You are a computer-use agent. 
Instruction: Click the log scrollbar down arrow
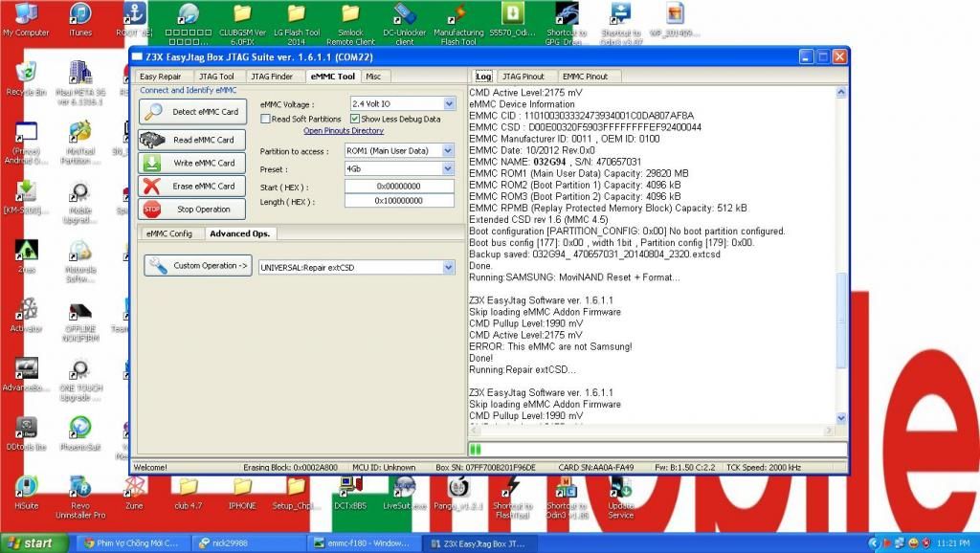pos(841,418)
